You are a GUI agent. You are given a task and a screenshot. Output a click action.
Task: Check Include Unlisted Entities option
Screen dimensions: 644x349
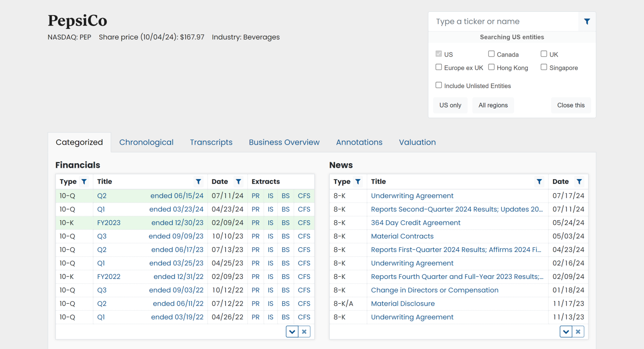pyautogui.click(x=439, y=85)
